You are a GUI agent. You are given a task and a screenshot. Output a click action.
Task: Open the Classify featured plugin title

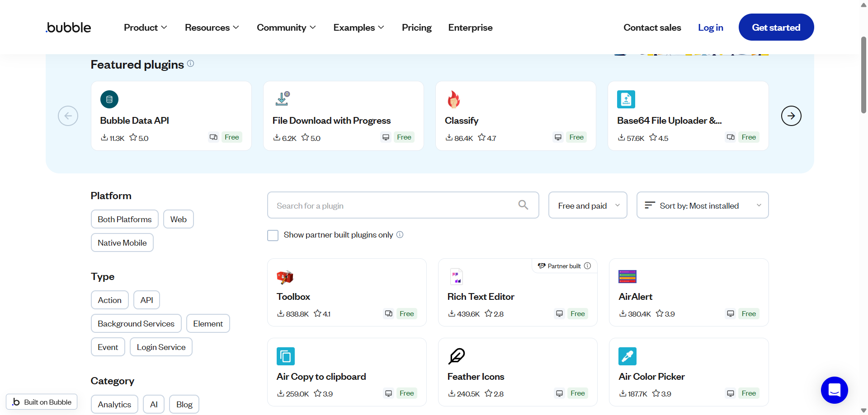462,121
